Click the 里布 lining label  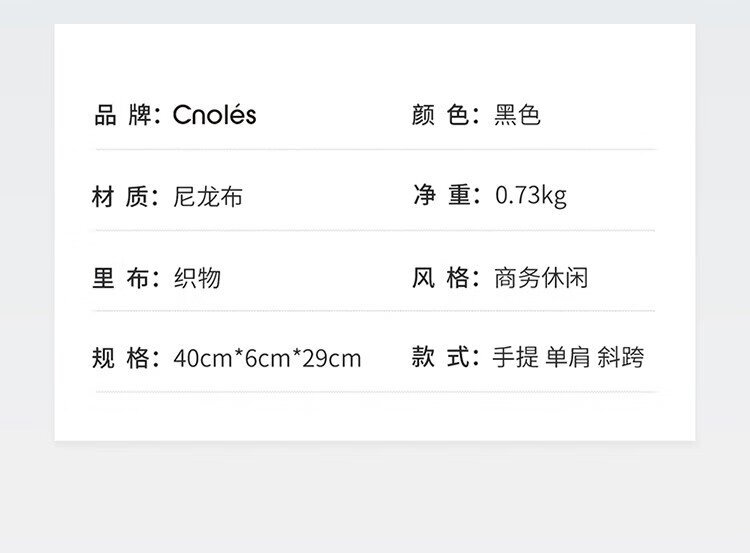pos(121,278)
